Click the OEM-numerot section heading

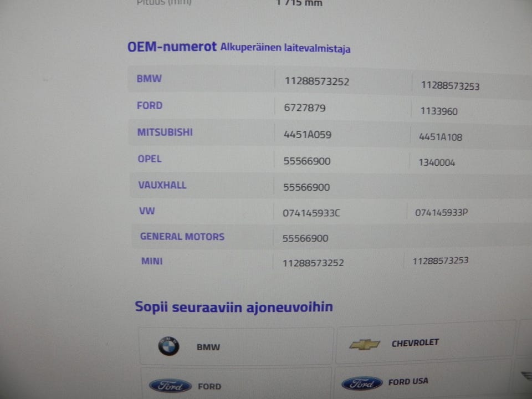click(172, 47)
